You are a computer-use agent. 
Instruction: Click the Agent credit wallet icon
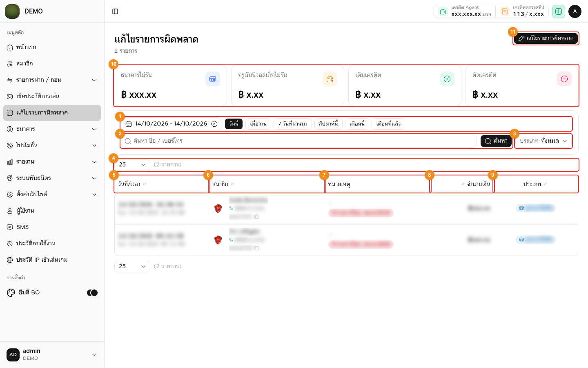click(x=443, y=11)
